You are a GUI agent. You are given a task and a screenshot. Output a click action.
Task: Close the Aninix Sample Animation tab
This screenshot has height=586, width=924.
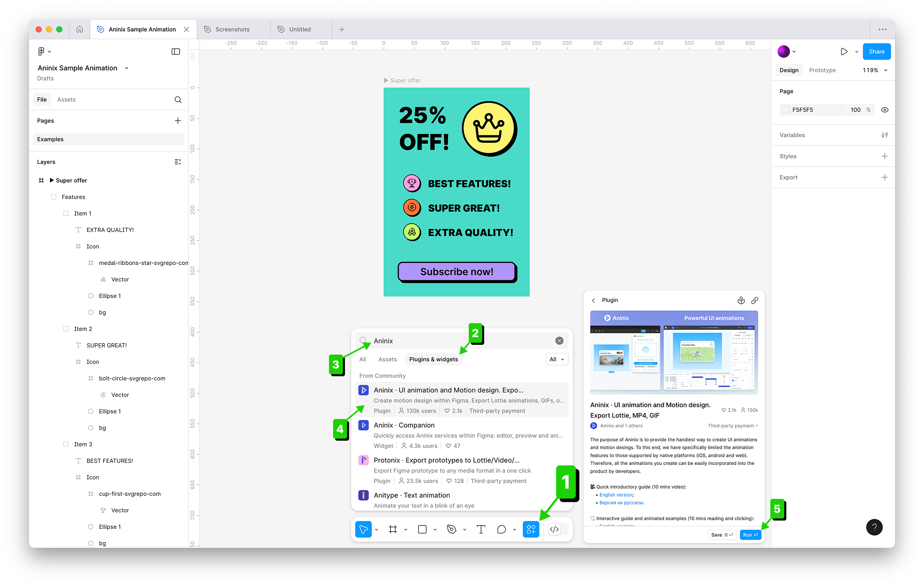tap(186, 29)
